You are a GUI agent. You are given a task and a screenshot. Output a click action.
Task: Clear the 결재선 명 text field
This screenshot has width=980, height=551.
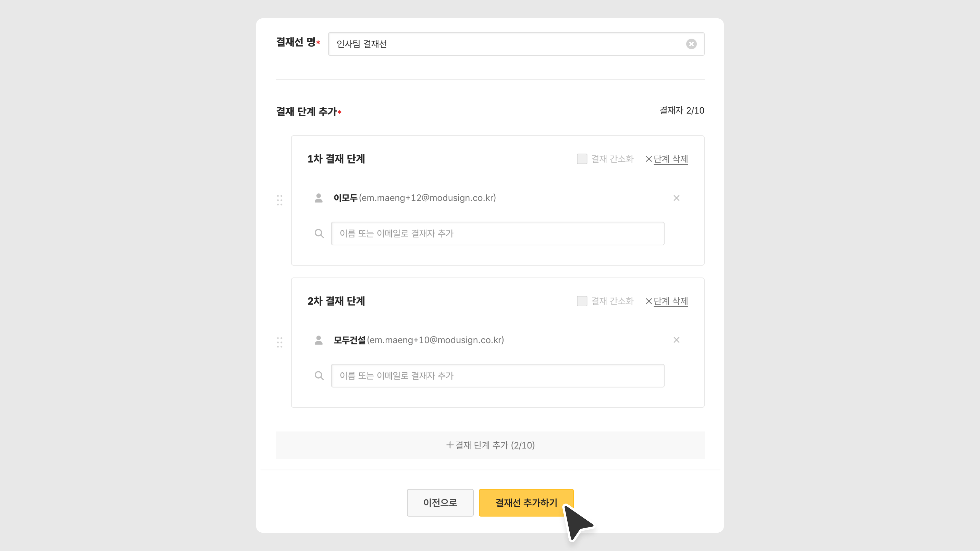691,44
